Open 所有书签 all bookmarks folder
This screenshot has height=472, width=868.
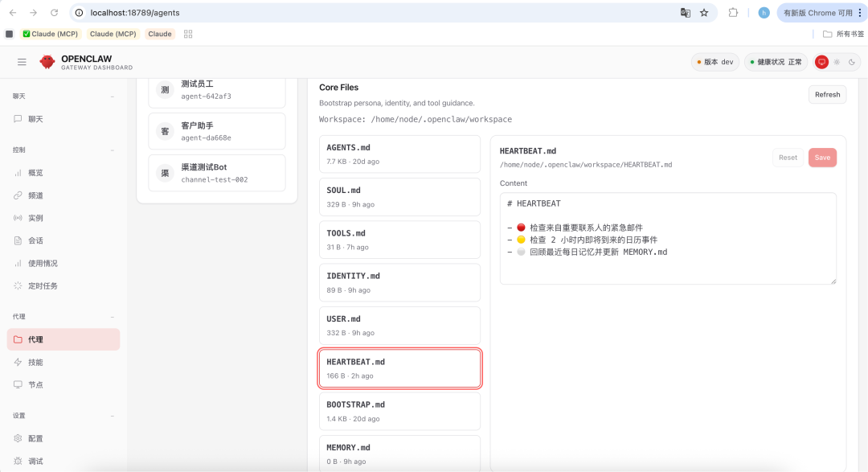(843, 34)
